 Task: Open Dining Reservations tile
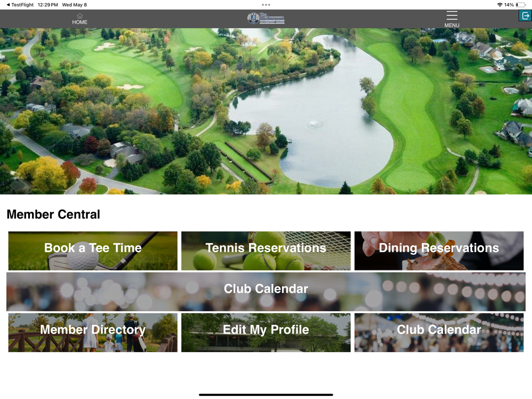(439, 251)
